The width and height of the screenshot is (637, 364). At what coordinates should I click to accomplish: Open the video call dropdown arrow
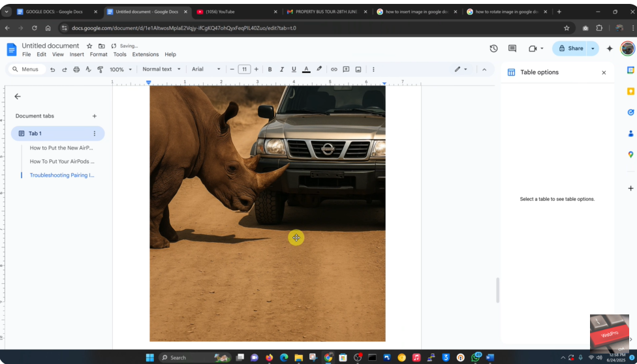542,48
